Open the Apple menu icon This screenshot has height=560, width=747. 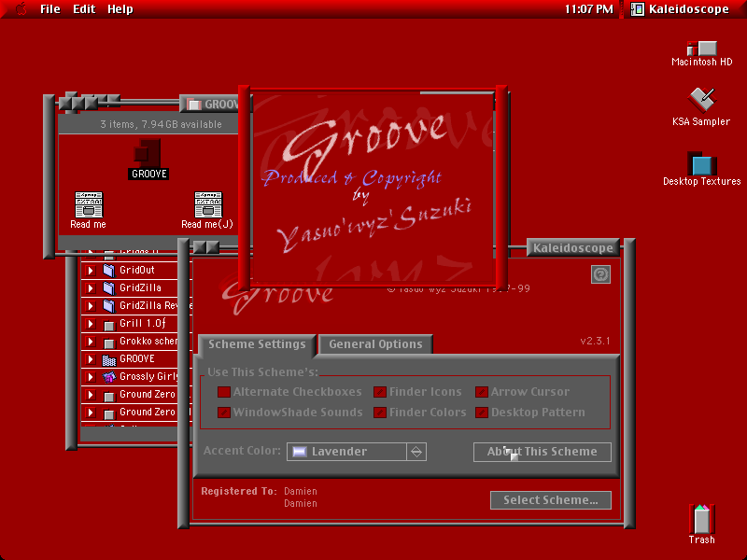click(21, 8)
